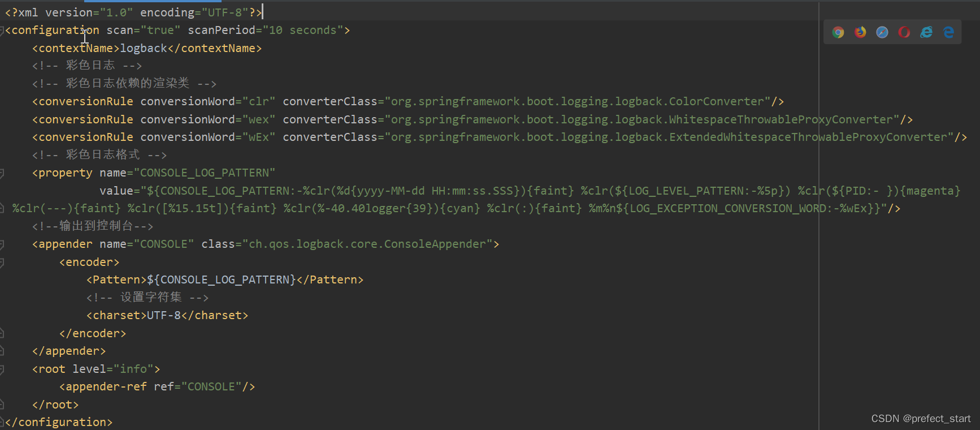Viewport: 980px width, 430px height.
Task: Open file preview in Edge browser
Action: 948,32
